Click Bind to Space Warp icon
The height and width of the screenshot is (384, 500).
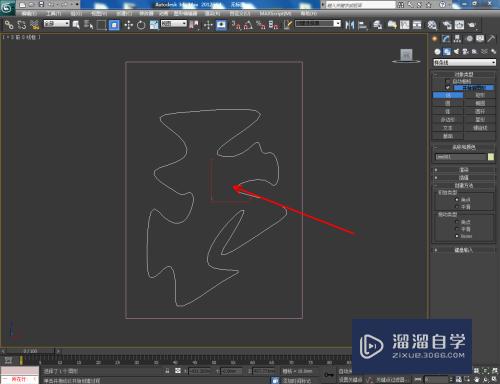tap(34, 25)
